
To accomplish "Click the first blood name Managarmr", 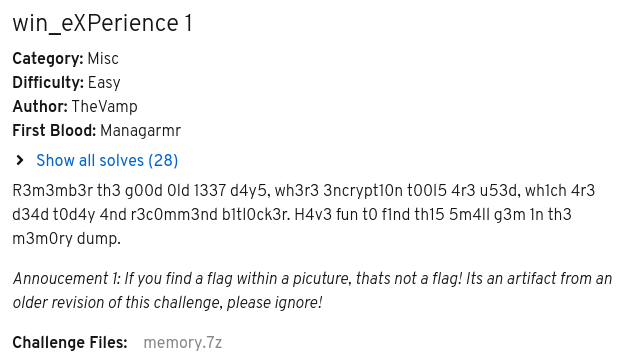I will click(x=140, y=130).
